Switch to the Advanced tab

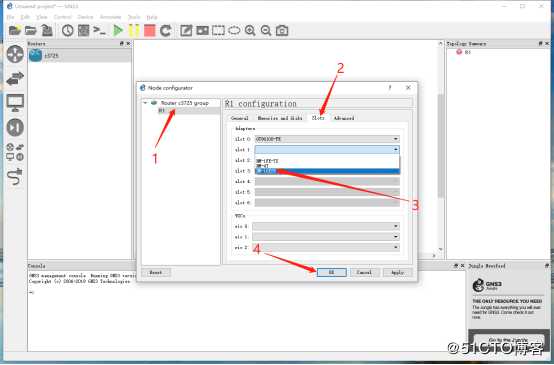coord(344,118)
